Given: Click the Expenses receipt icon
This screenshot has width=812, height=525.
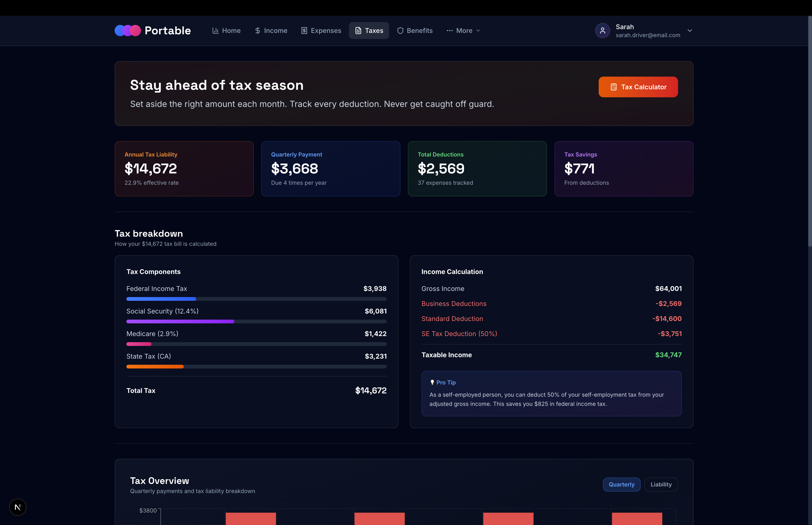Looking at the screenshot, I should point(304,31).
